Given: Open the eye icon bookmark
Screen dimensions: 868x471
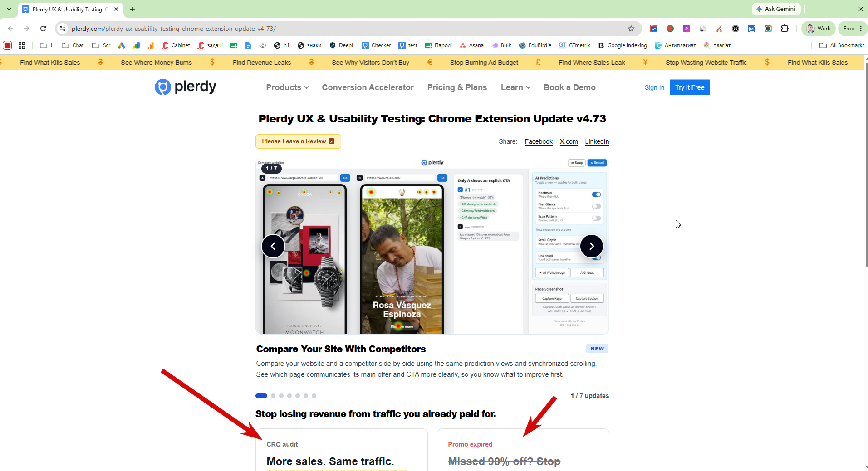Looking at the screenshot, I should click(x=263, y=45).
